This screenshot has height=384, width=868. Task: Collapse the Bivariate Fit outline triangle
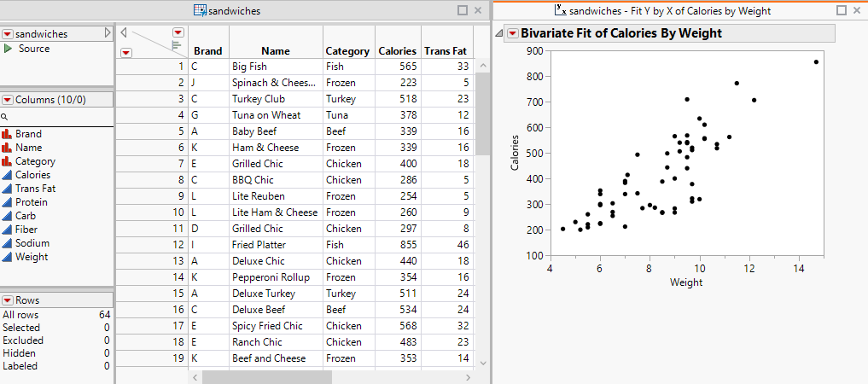(x=499, y=33)
